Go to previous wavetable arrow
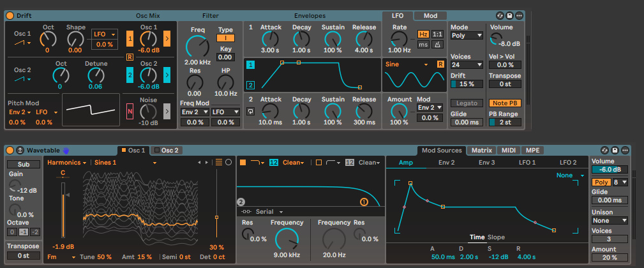 (x=199, y=163)
